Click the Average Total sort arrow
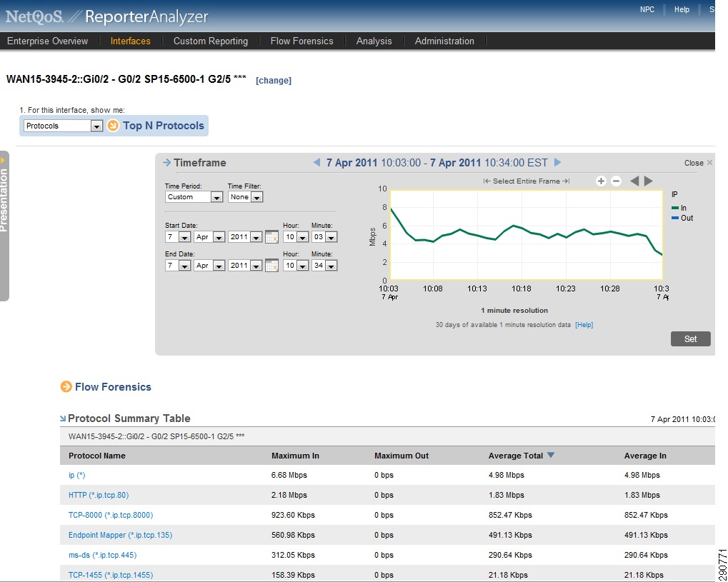This screenshot has width=728, height=582. pyautogui.click(x=551, y=456)
